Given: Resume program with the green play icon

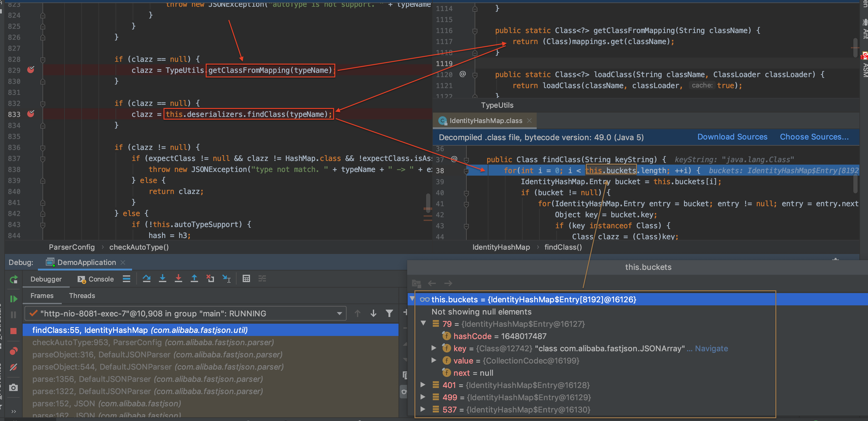Looking at the screenshot, I should 13,299.
